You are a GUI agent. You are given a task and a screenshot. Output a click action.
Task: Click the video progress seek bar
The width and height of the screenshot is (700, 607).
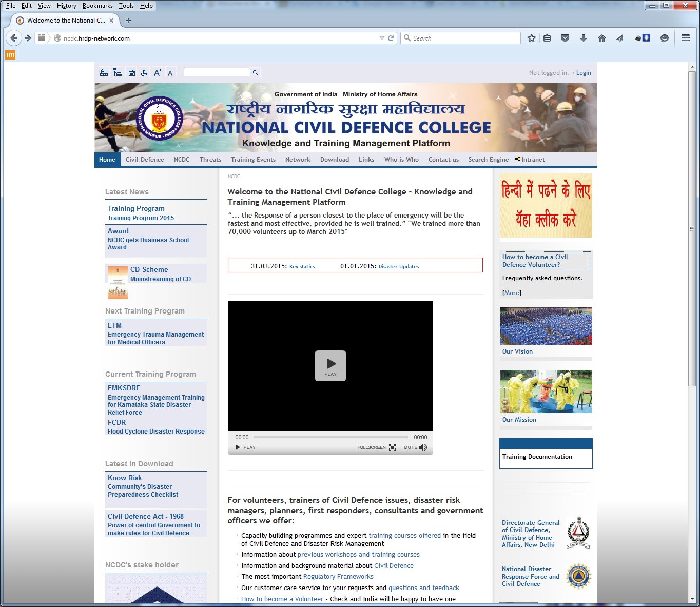331,437
